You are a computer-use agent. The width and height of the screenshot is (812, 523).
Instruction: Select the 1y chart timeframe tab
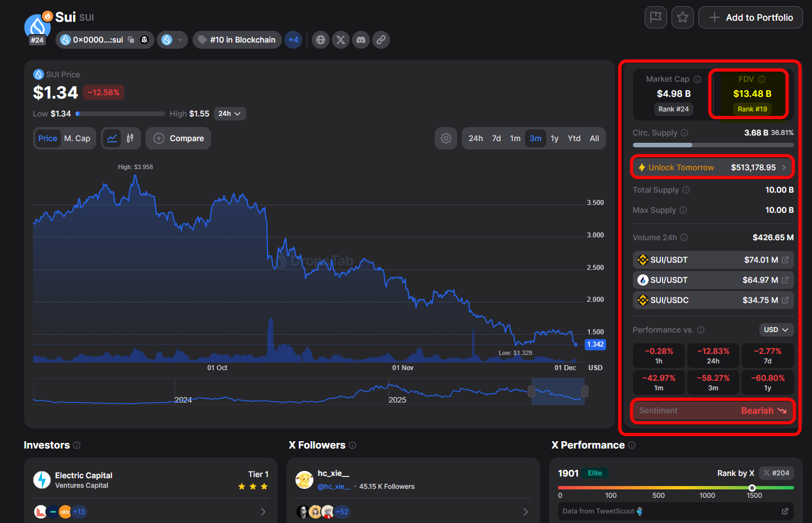[x=555, y=138]
